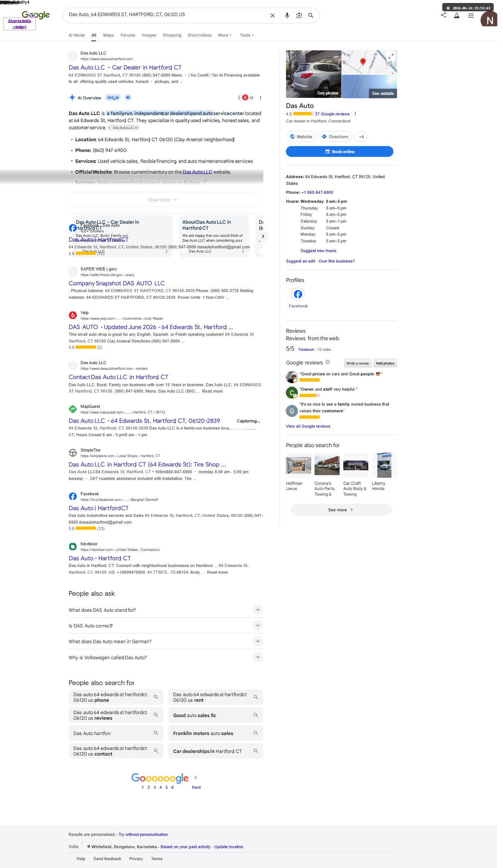Search 'Das Auto hartford' suggestion
Image resolution: width=503 pixels, height=868 pixels.
116,733
